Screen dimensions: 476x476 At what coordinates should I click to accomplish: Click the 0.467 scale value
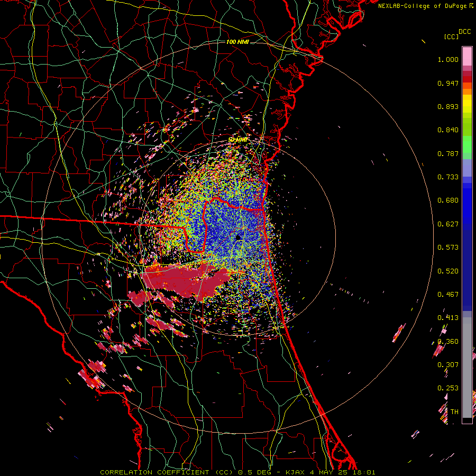pos(448,295)
